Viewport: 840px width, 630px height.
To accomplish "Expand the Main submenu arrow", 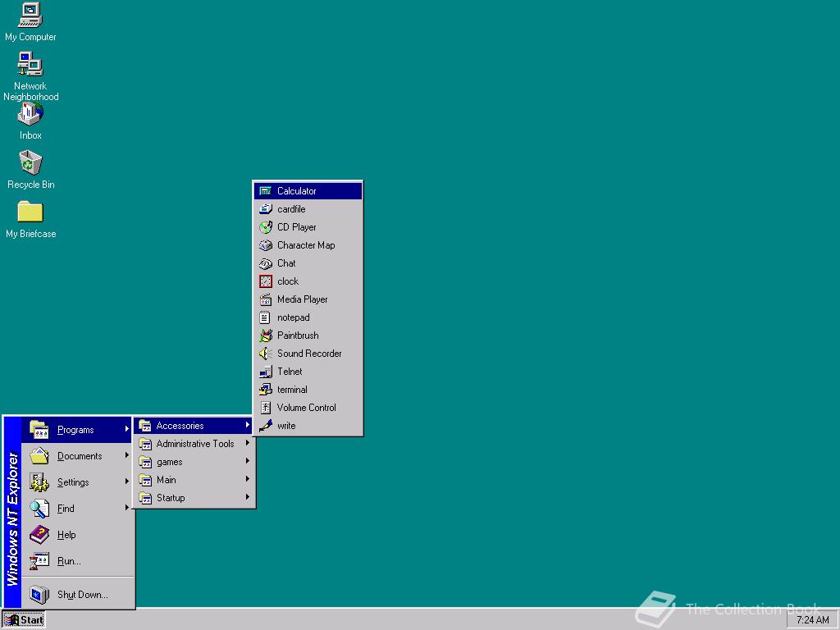I will [248, 479].
